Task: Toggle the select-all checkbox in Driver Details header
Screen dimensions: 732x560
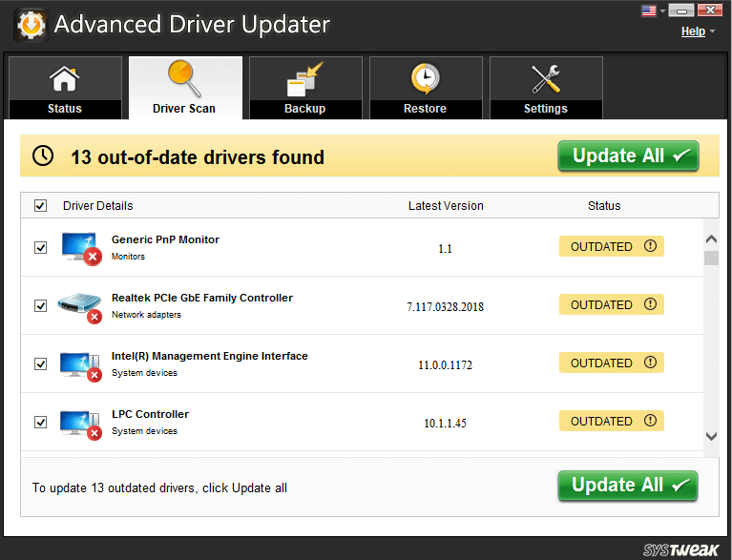Action: 41,206
